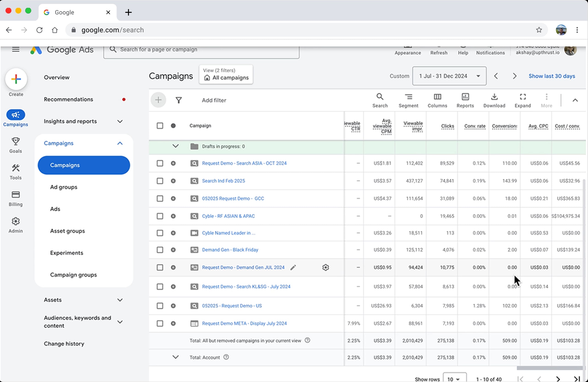Sort by the Clicks column header
The image size is (588, 382).
(447, 126)
